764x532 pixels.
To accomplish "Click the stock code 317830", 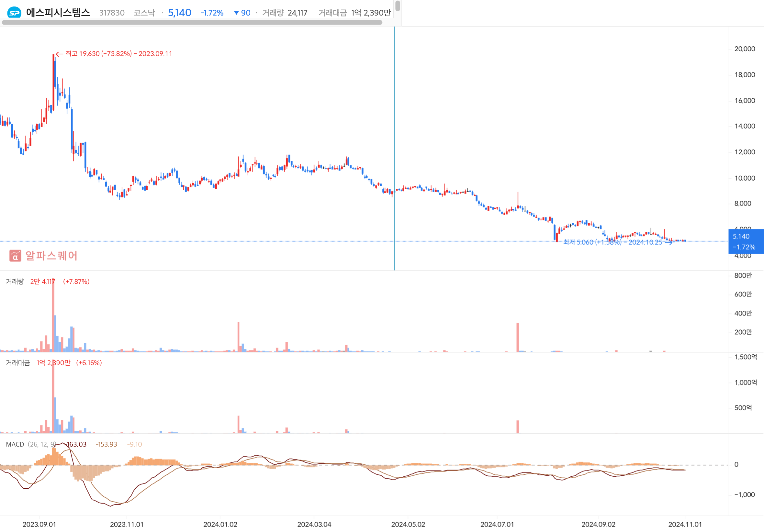I will (x=112, y=13).
